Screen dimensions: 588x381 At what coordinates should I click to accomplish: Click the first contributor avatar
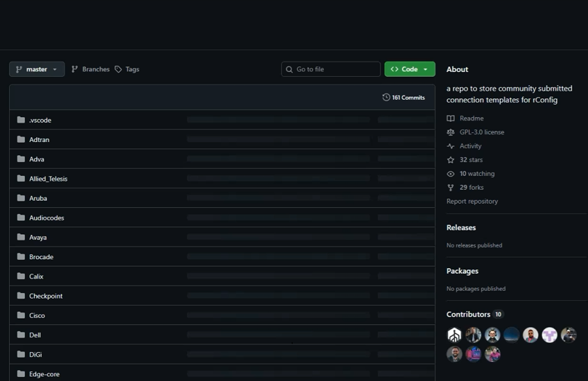point(454,335)
